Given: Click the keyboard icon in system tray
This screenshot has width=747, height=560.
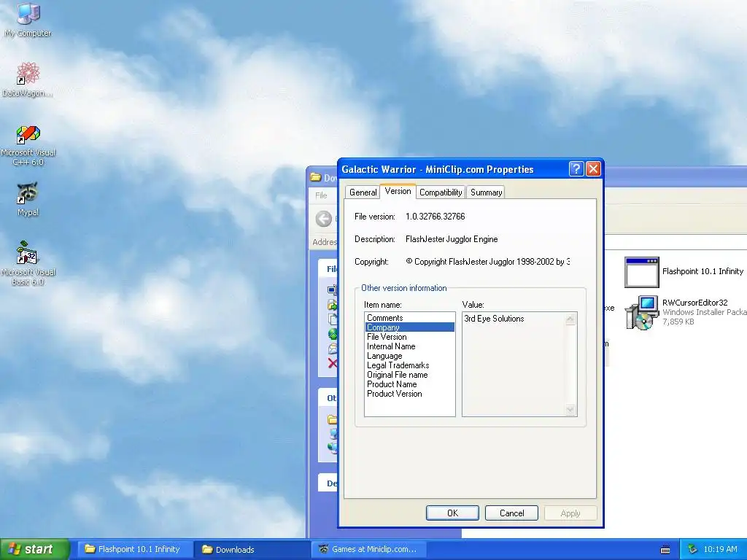Looking at the screenshot, I should [x=665, y=550].
